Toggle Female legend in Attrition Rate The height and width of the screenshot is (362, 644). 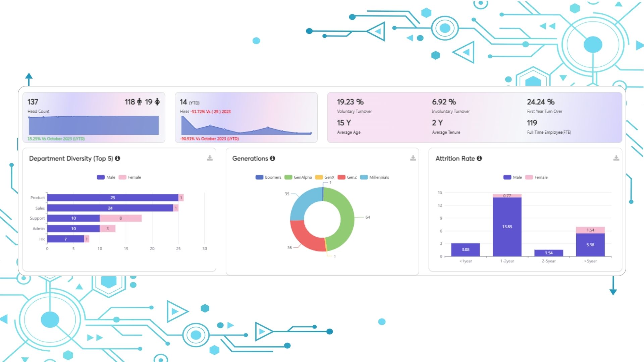point(536,177)
